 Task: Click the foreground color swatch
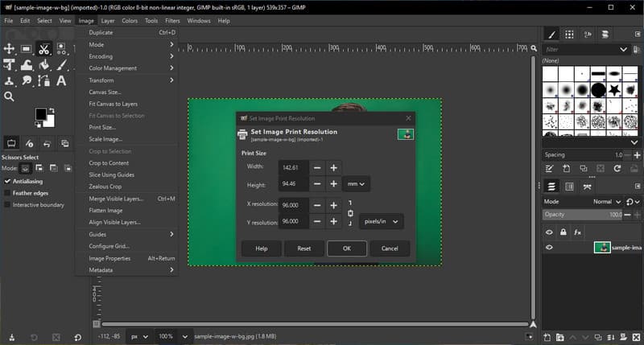(x=39, y=115)
